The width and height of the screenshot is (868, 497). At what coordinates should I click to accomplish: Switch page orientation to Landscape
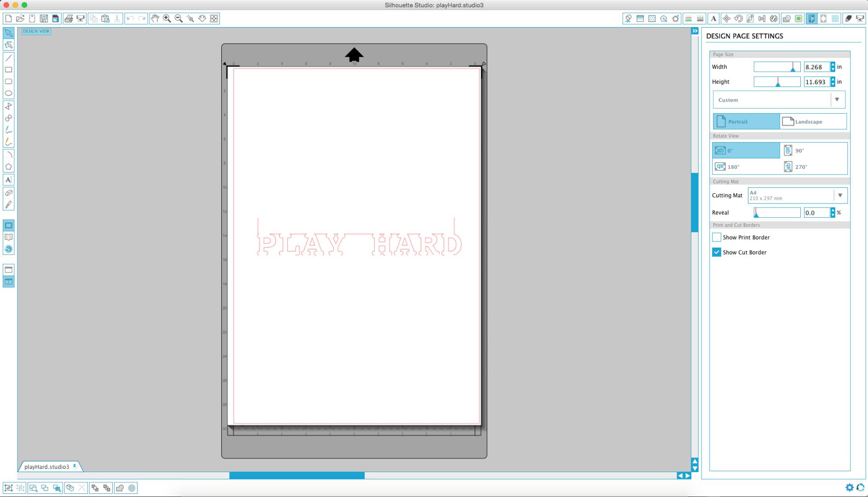812,121
